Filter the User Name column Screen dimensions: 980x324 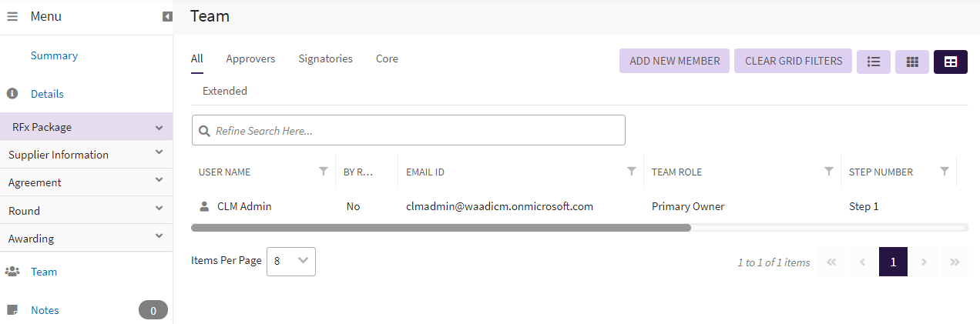(x=324, y=172)
